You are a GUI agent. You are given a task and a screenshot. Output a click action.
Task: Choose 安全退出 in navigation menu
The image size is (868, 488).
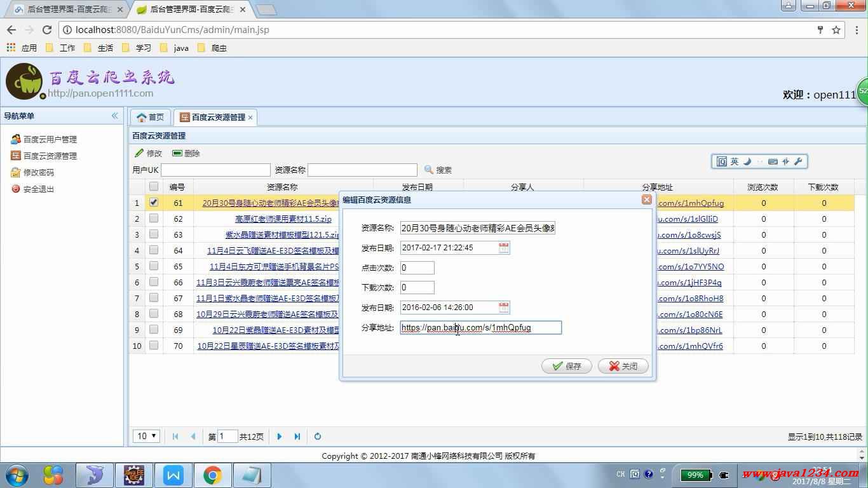point(32,189)
